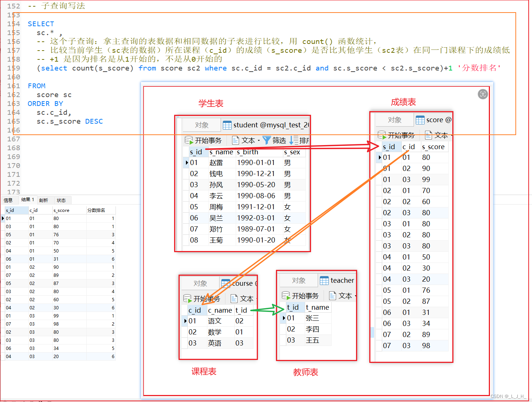
Task: Select the 语文 course name cell
Action: [221, 321]
